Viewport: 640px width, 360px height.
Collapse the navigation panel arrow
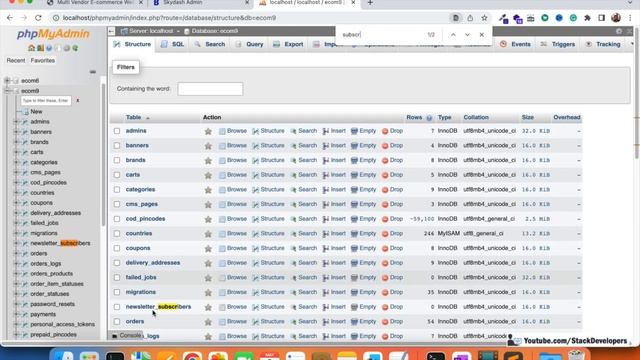tap(111, 31)
